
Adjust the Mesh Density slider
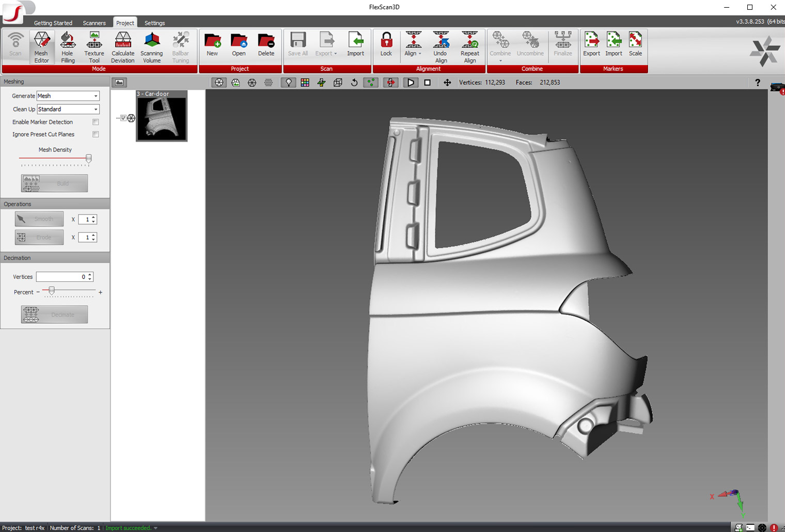(x=88, y=159)
